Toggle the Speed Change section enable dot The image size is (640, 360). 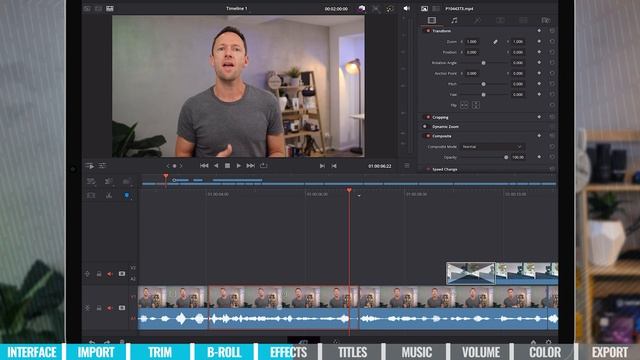click(x=428, y=169)
